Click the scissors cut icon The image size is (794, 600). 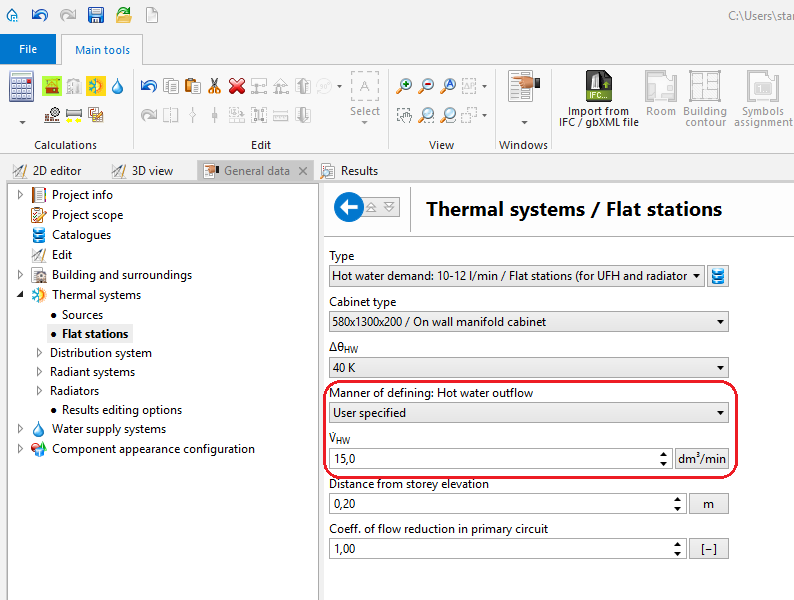coord(214,86)
